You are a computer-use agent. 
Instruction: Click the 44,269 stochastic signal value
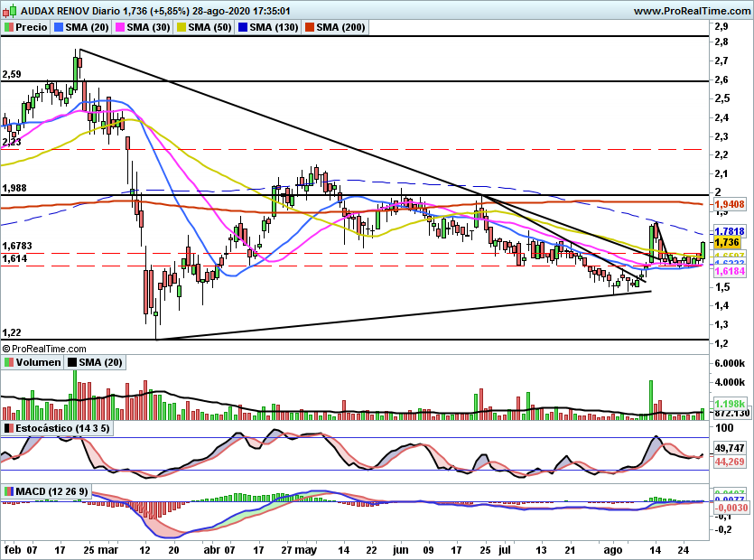(730, 462)
